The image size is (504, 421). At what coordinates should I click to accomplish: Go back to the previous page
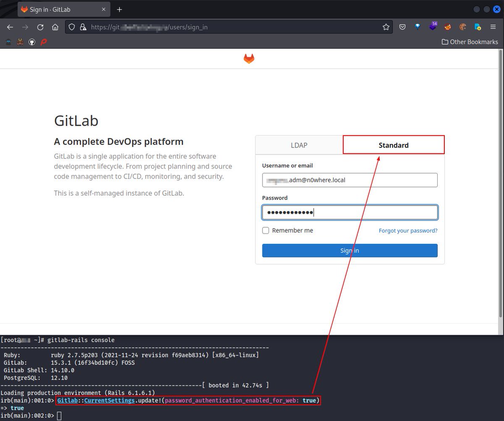pos(10,27)
